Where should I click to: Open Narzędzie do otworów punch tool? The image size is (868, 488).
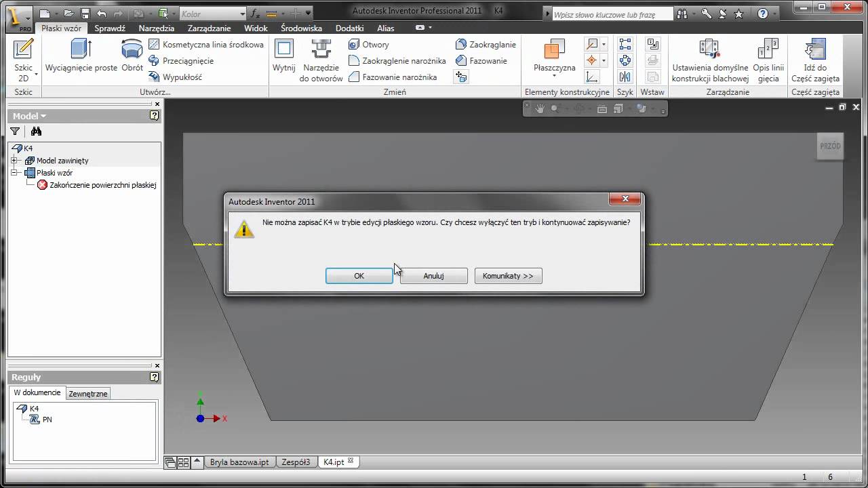click(x=321, y=60)
